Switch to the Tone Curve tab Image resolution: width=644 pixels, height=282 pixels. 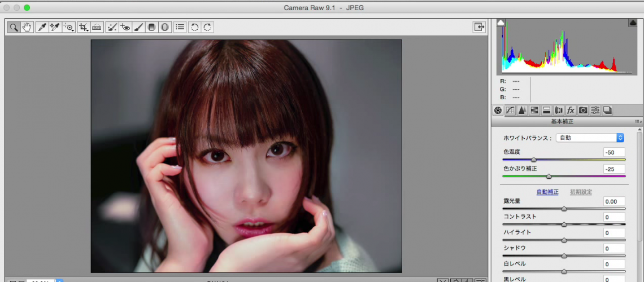point(510,111)
